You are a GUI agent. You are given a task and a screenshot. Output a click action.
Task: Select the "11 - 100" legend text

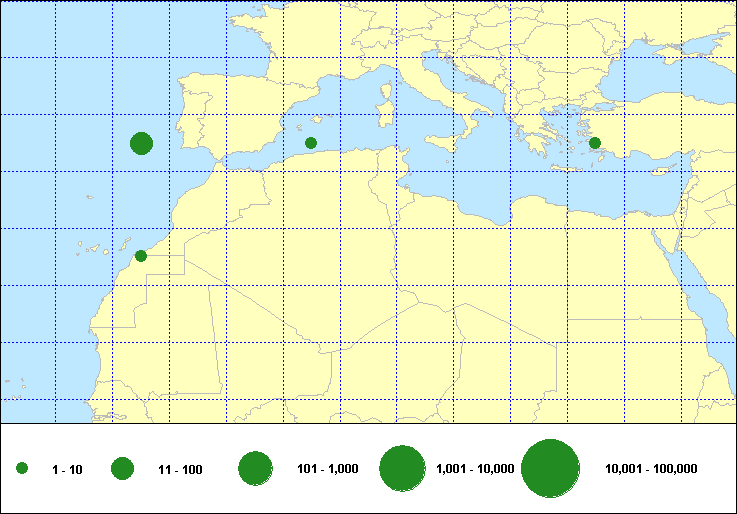[180, 469]
